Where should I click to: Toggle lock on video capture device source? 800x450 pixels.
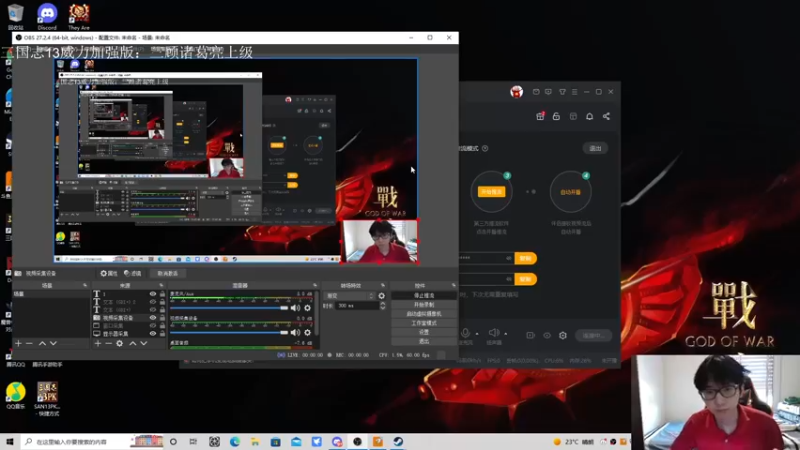pyautogui.click(x=162, y=317)
